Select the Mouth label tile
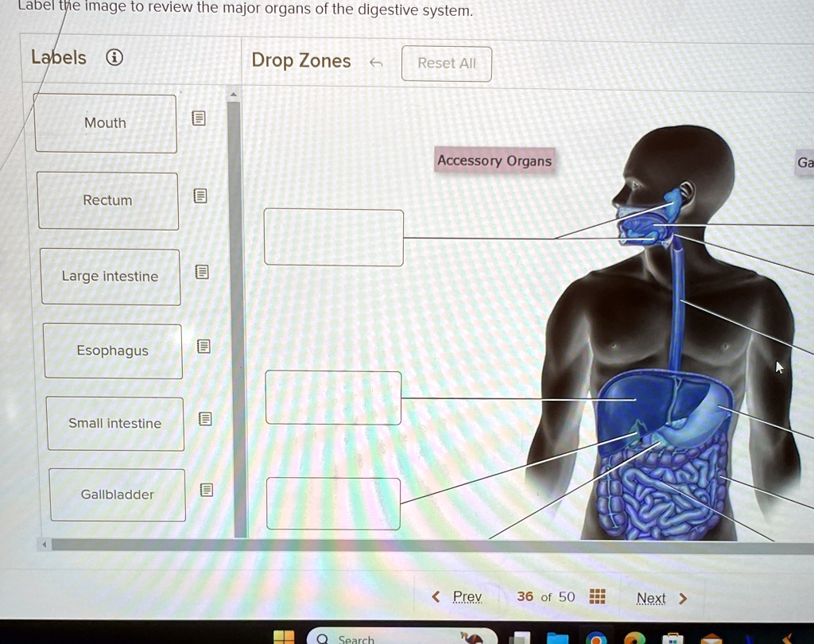This screenshot has height=644, width=814. (x=105, y=123)
